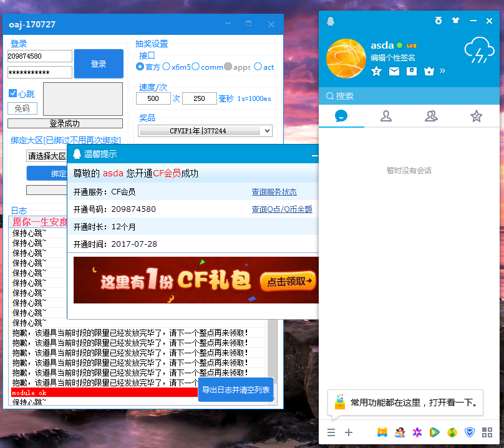
Task: Open the QQ skin shirt icon
Action: pos(455,21)
